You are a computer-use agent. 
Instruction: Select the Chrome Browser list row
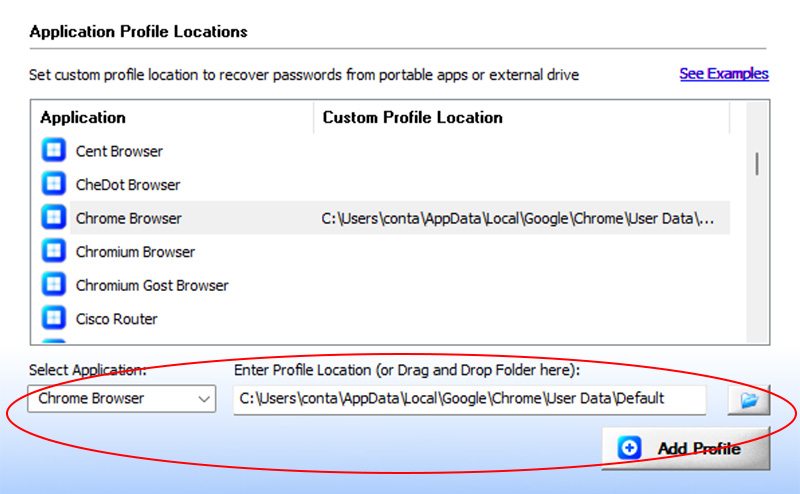[x=400, y=218]
